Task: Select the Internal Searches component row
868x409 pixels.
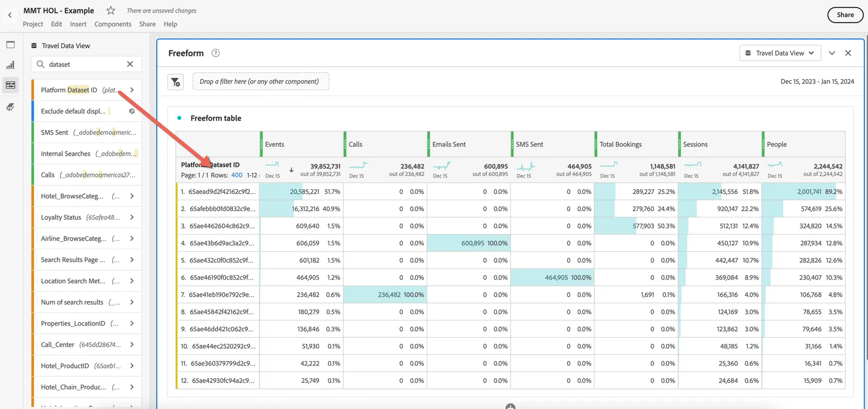Action: pos(86,154)
